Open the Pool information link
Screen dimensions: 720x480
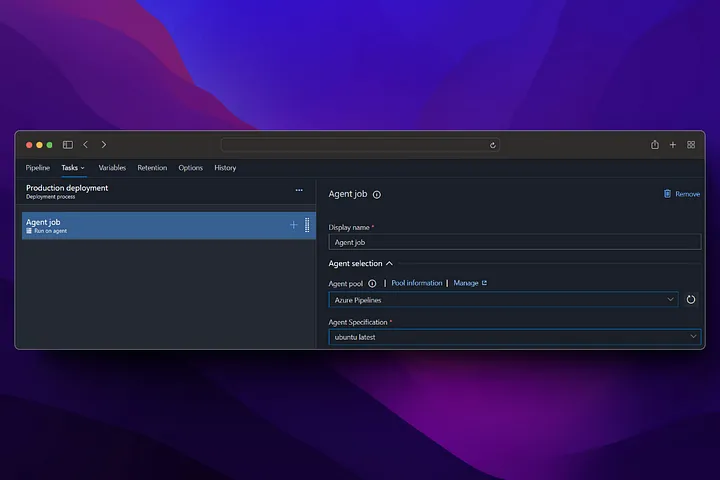(x=416, y=283)
